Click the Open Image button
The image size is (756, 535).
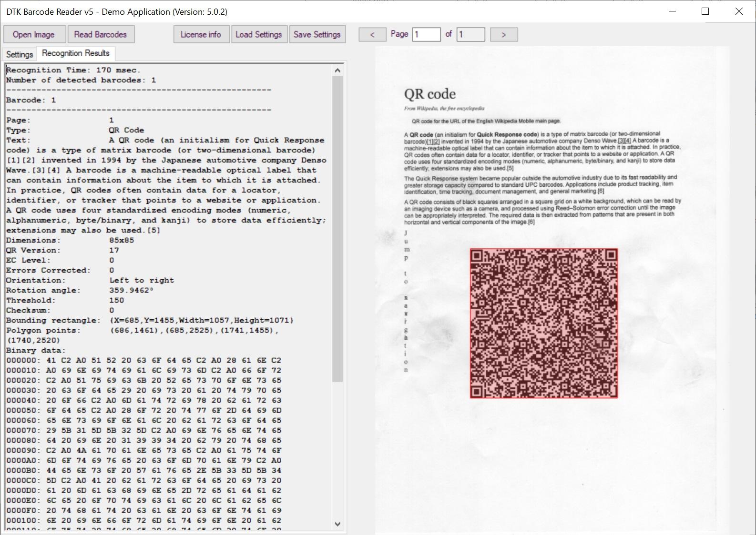pyautogui.click(x=33, y=34)
